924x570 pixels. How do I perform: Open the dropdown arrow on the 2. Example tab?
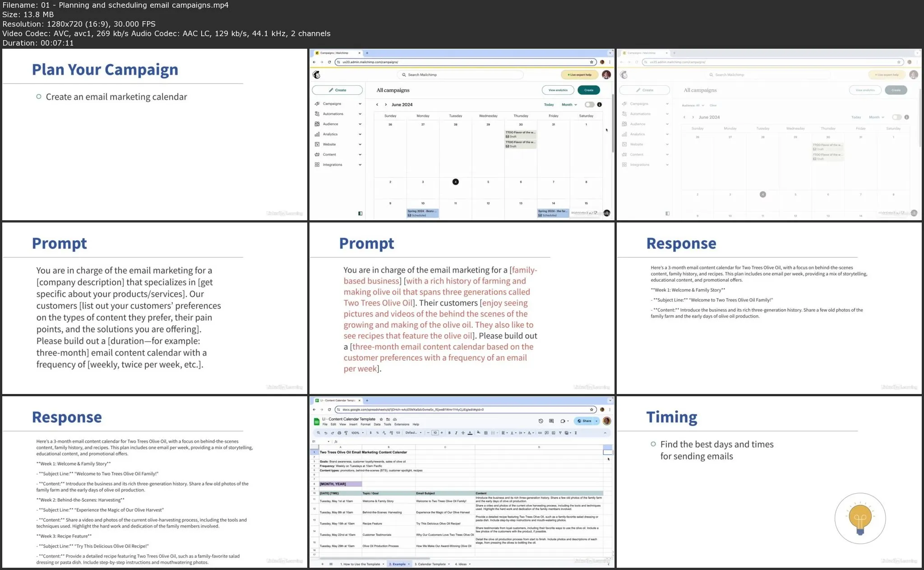pos(409,564)
